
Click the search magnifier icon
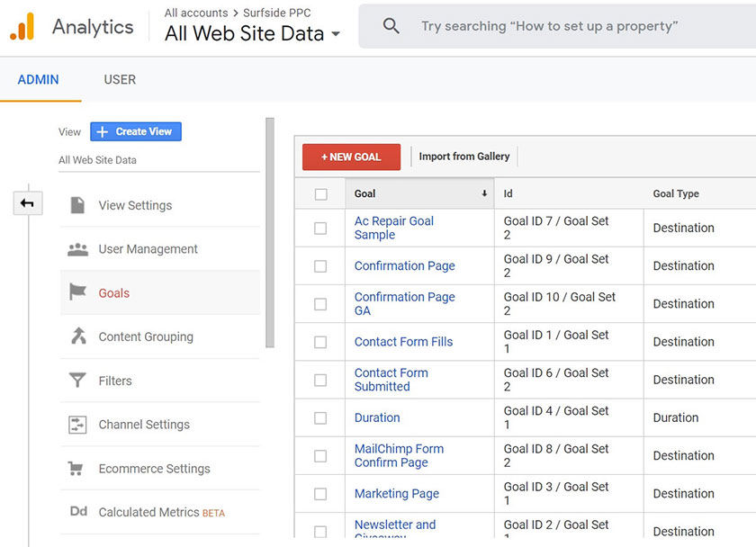pyautogui.click(x=391, y=26)
